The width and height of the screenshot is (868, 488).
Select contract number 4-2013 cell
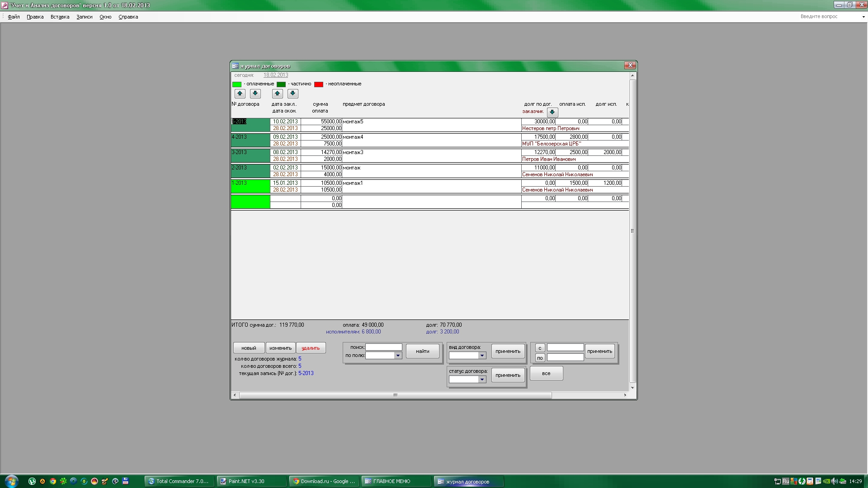[x=250, y=140]
